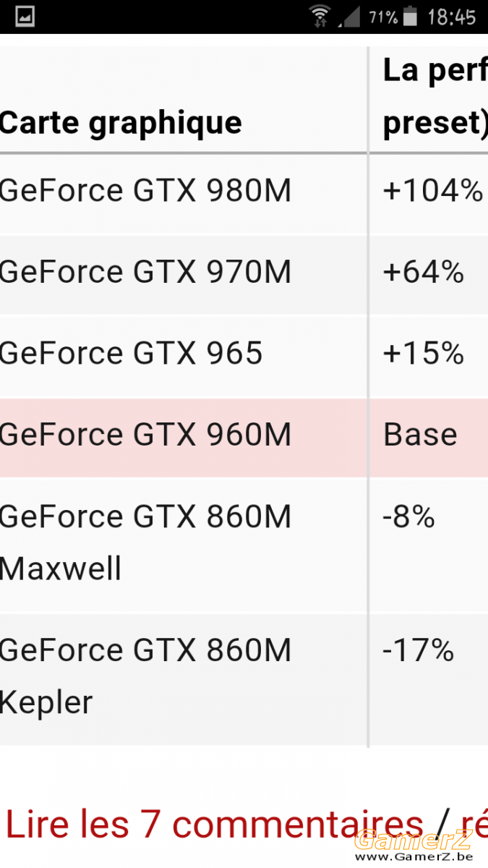
Task: Tap the battery icon in status bar
Action: point(411,16)
